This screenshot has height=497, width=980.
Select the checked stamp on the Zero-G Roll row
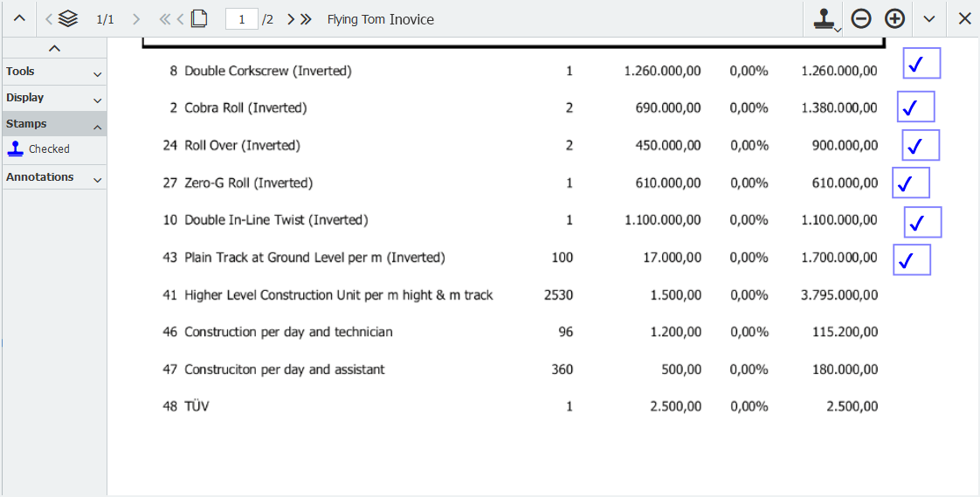910,183
